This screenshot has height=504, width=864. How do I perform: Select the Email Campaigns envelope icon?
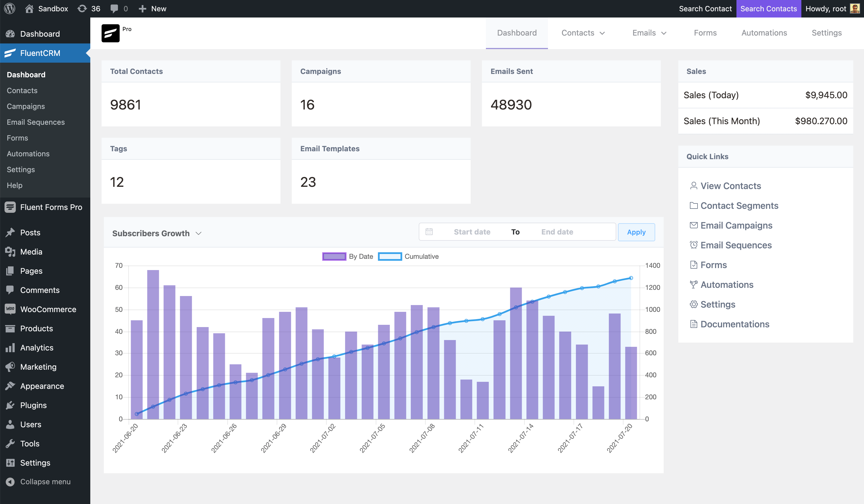(x=694, y=225)
